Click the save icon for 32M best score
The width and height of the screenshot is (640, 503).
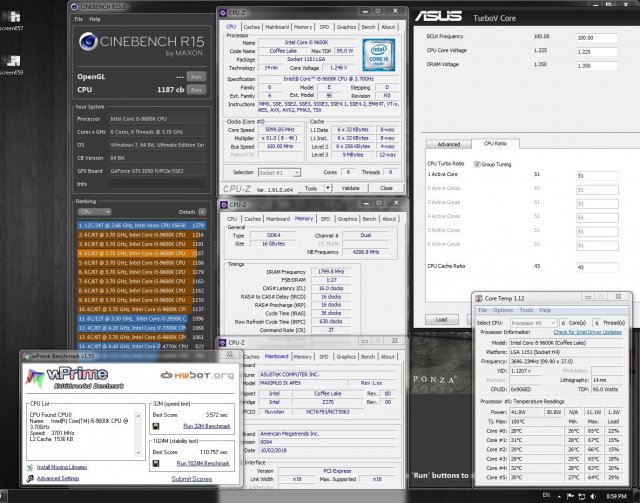(156, 426)
